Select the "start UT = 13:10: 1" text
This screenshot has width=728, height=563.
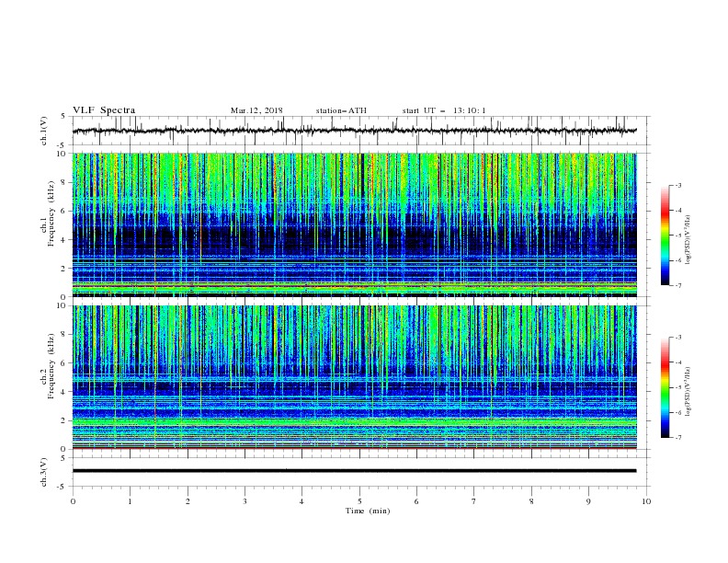tap(444, 110)
